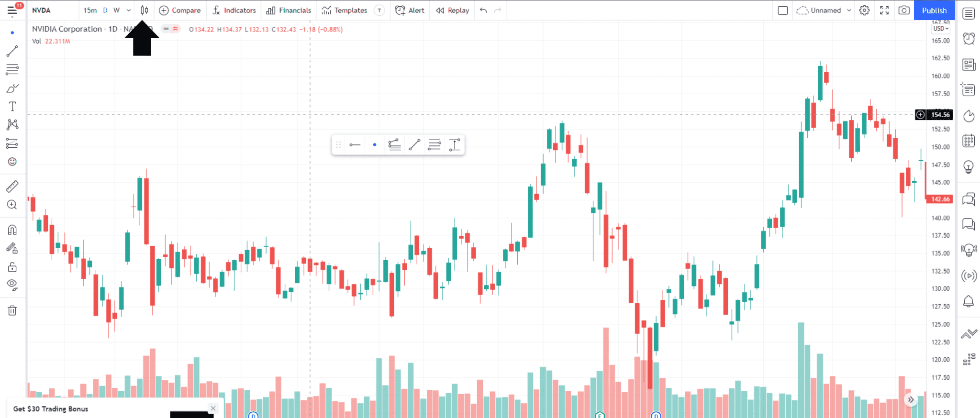Open the Object Tree icon
The width and height of the screenshot is (980, 418).
click(x=969, y=359)
